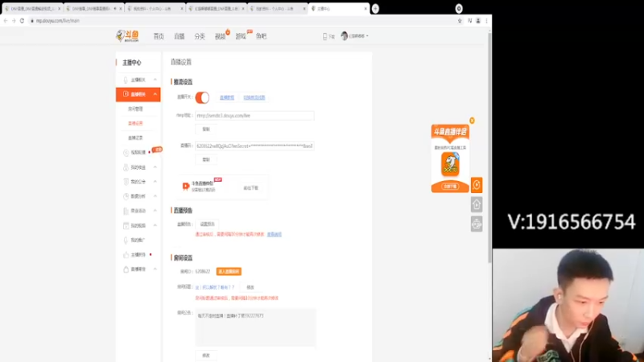Click the orange floating sidebar icon
Screen dimensions: 644x362
pos(477,185)
